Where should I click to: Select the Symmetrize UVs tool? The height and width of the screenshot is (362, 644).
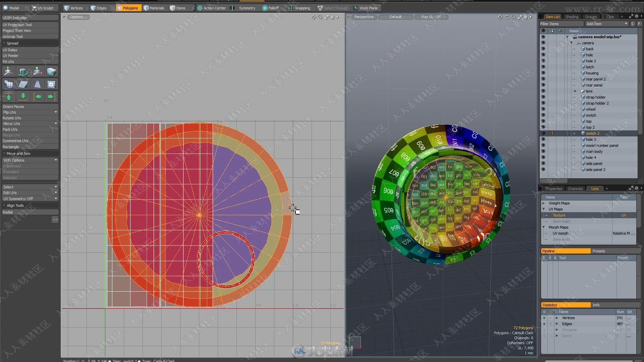click(15, 140)
